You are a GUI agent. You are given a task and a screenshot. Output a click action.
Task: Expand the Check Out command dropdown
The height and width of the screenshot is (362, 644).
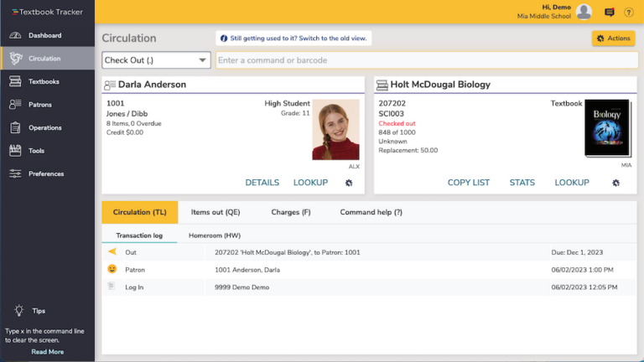156,60
